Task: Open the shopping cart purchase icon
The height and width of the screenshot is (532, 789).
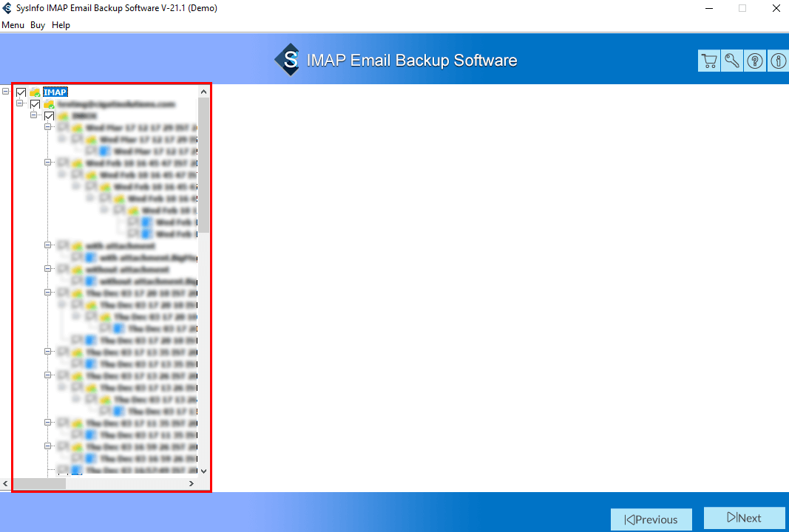Action: point(709,61)
